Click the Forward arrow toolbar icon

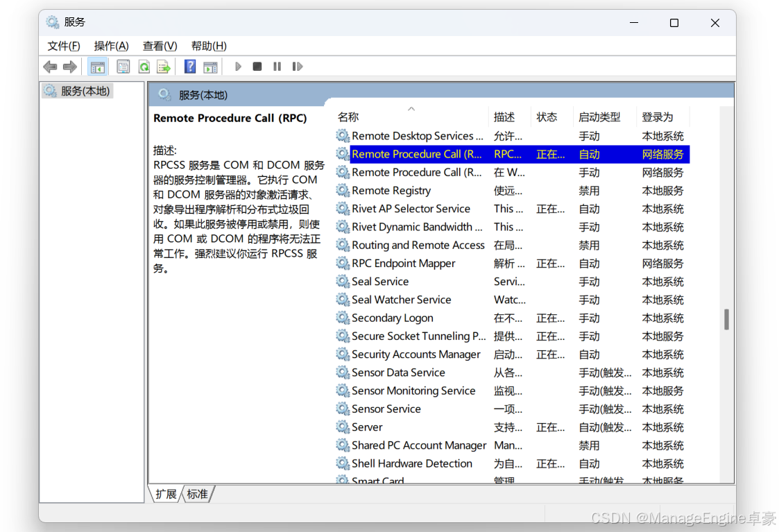[70, 67]
